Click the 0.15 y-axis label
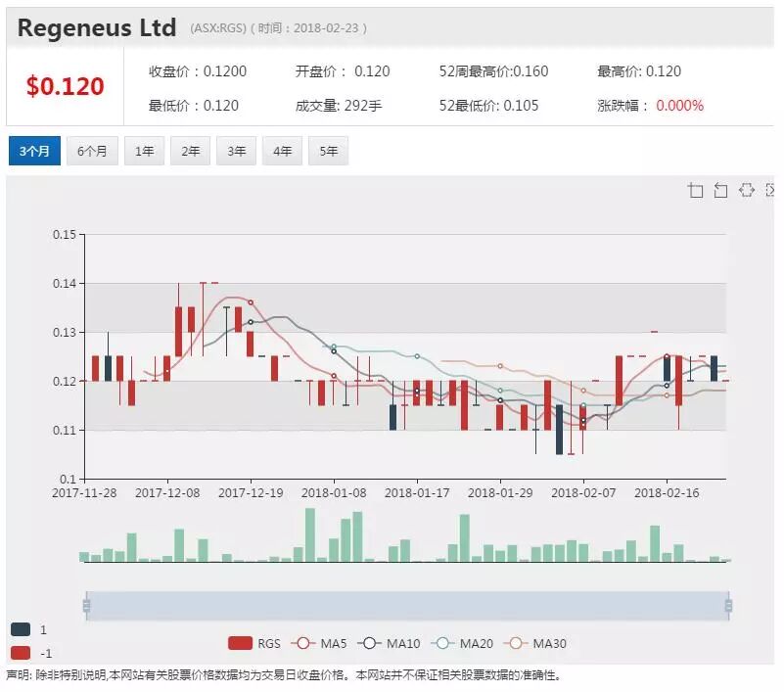The height and width of the screenshot is (692, 784). (x=65, y=234)
